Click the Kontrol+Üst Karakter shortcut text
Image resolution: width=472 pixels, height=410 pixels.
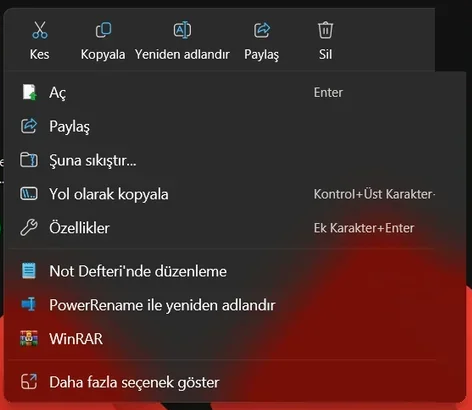click(374, 194)
